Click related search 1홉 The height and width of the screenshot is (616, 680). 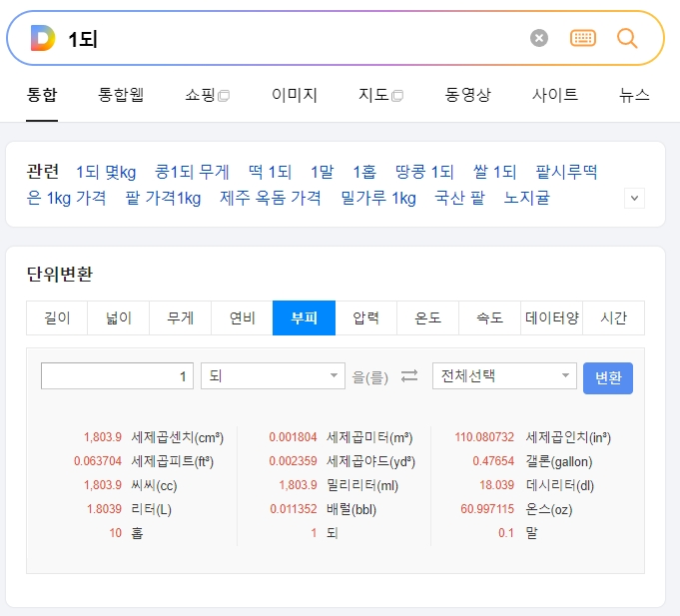pyautogui.click(x=364, y=172)
